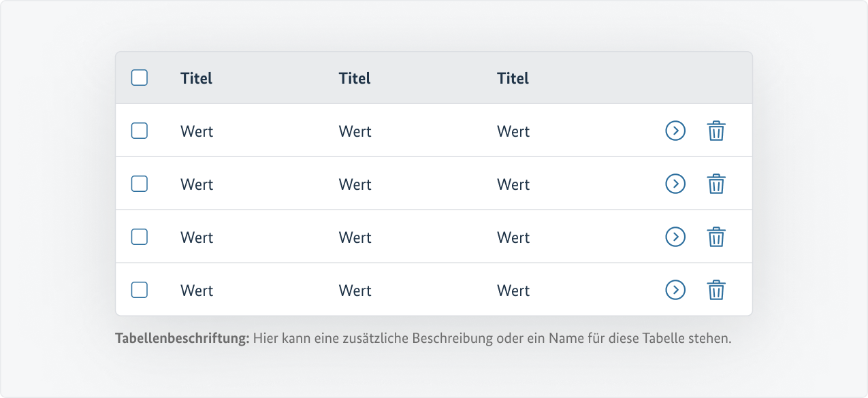The image size is (868, 398).
Task: Click the first Wert cell in row one
Action: point(197,131)
